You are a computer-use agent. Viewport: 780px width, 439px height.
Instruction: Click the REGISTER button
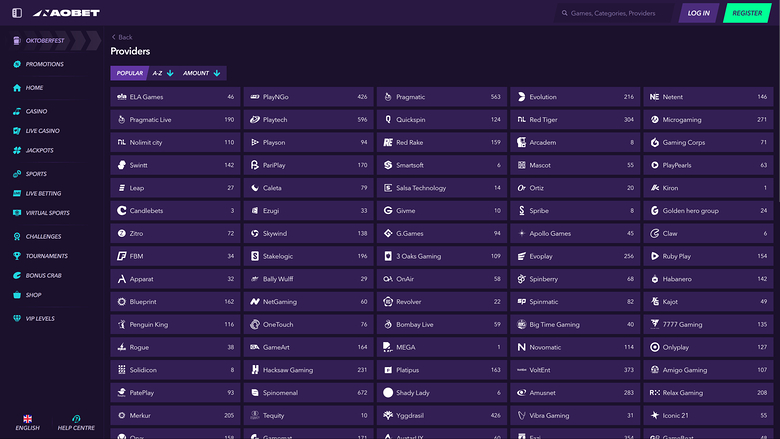[747, 13]
